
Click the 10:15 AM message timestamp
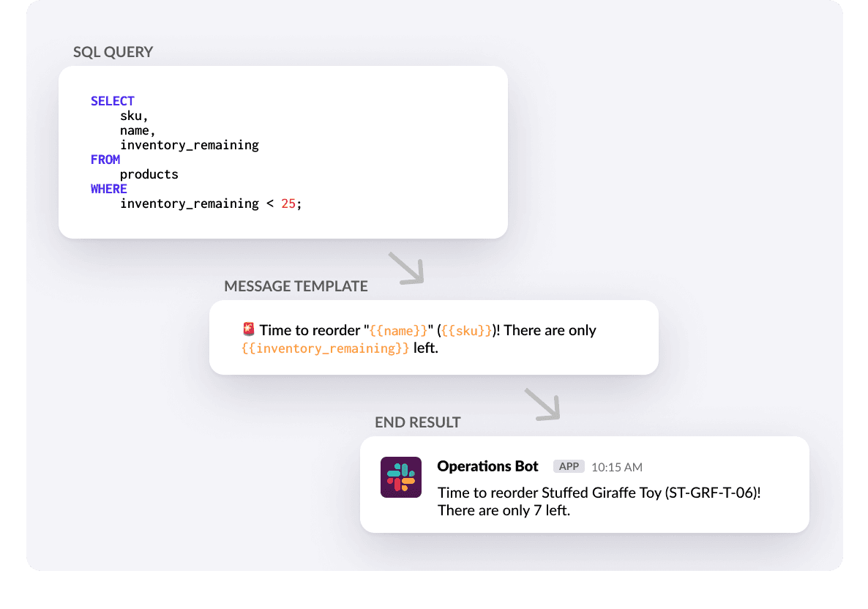point(617,467)
